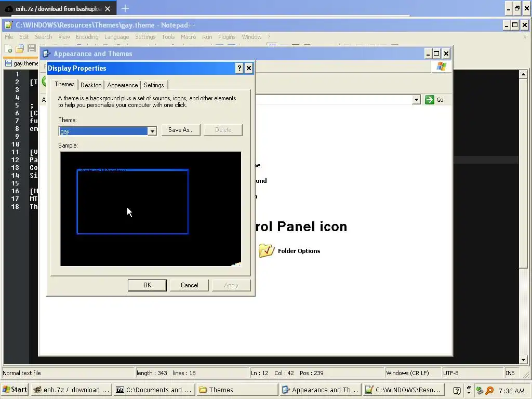Viewport: 532px width, 399px height.
Task: Switch to the Settings tab
Action: (154, 85)
